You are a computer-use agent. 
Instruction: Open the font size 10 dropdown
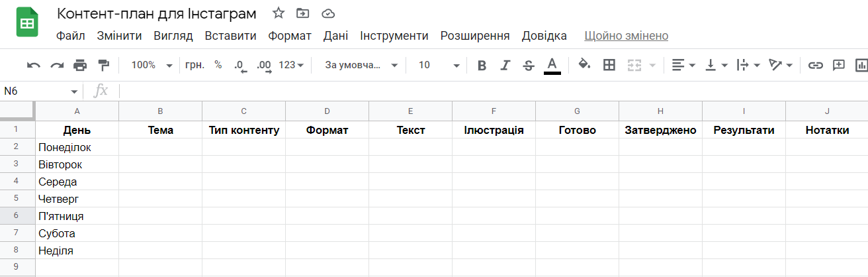439,65
